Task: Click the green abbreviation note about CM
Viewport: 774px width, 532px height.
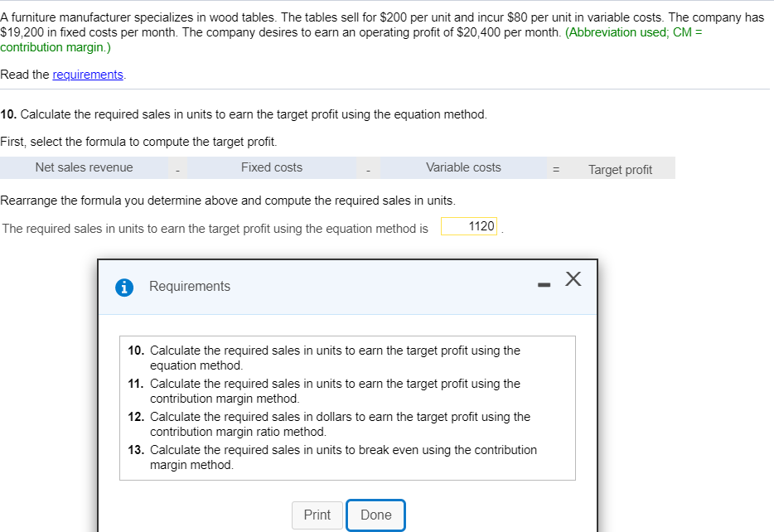Action: 351,40
